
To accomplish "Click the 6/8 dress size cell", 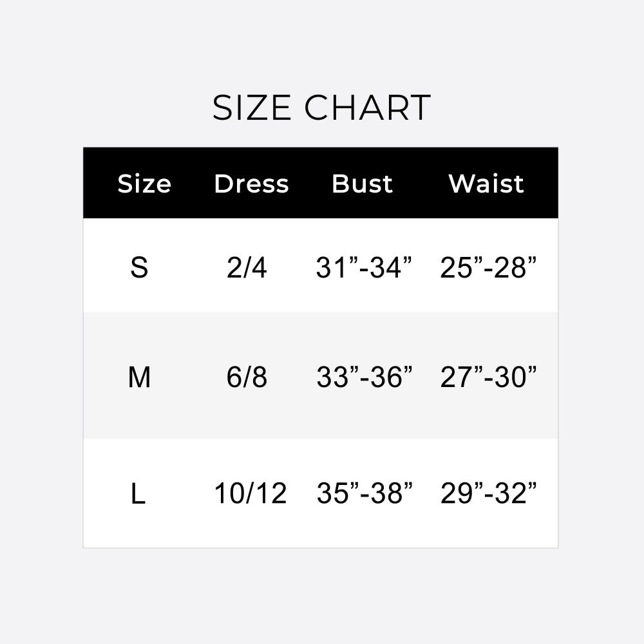I will [247, 377].
